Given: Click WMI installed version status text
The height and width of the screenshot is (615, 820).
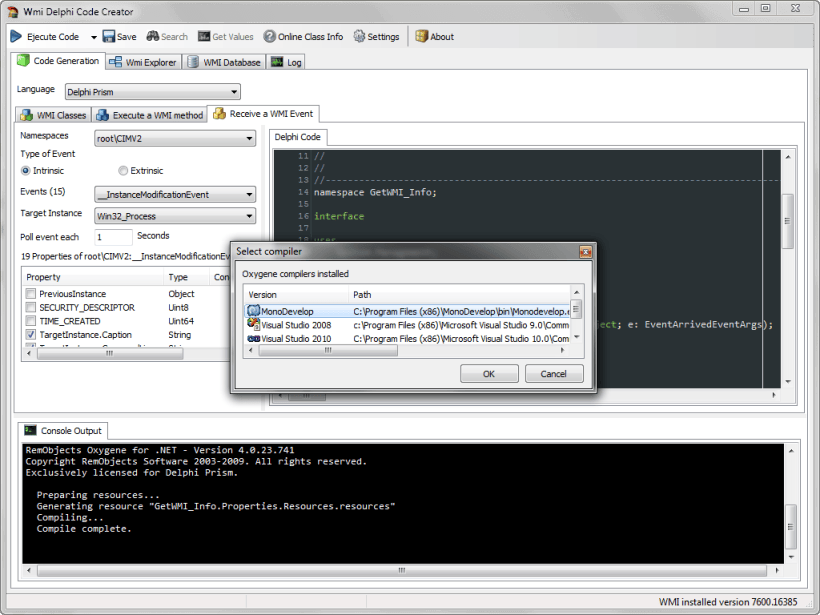Looking at the screenshot, I should (x=728, y=602).
